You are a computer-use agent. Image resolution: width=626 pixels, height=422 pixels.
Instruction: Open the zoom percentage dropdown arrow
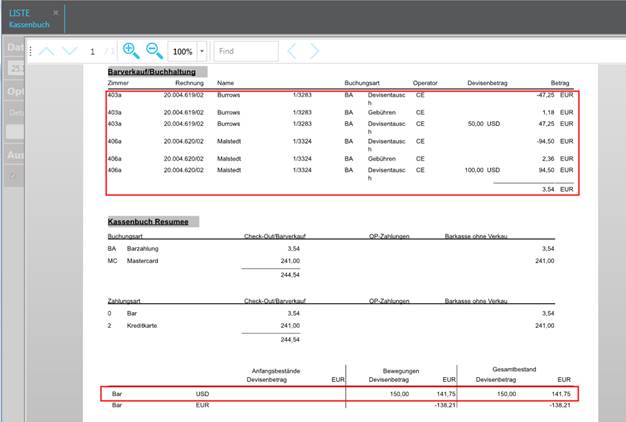202,51
